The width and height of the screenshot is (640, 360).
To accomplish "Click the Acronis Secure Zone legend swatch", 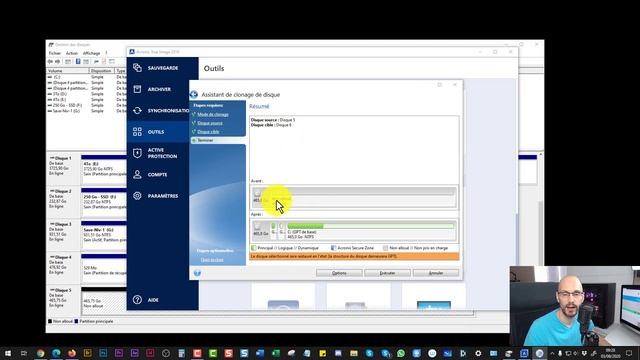I will click(333, 248).
